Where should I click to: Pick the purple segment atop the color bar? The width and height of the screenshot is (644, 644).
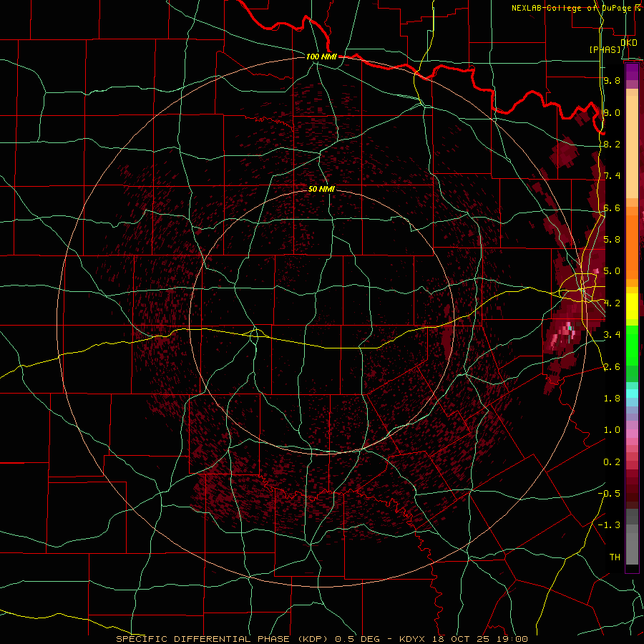[x=632, y=72]
